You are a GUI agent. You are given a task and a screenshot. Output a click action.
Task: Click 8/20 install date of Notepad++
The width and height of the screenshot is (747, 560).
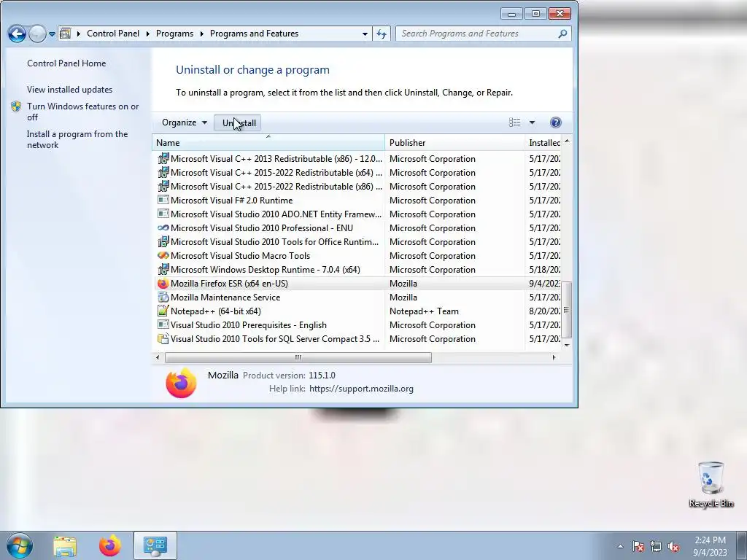point(544,311)
